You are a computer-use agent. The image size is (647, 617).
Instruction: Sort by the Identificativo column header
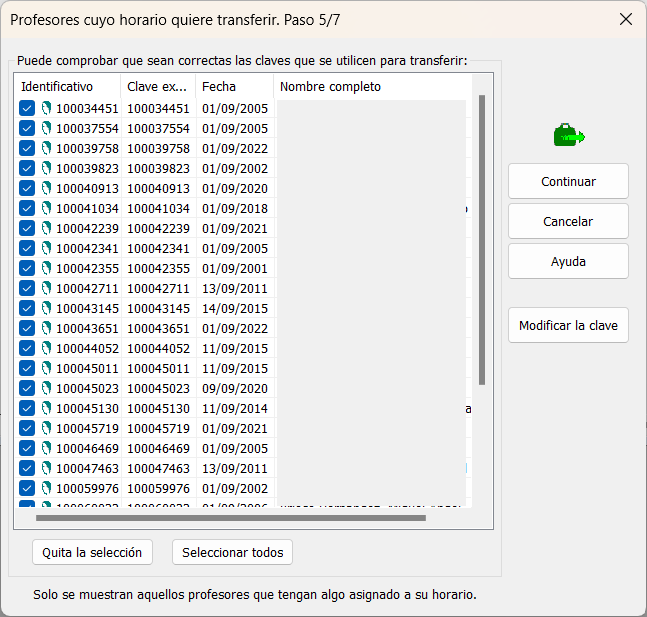tap(68, 87)
